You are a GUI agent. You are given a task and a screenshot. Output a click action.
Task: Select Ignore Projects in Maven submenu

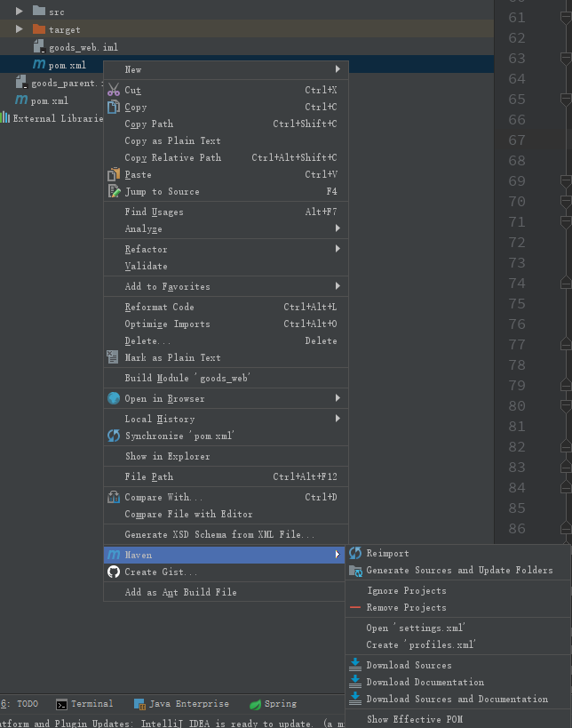point(458,590)
